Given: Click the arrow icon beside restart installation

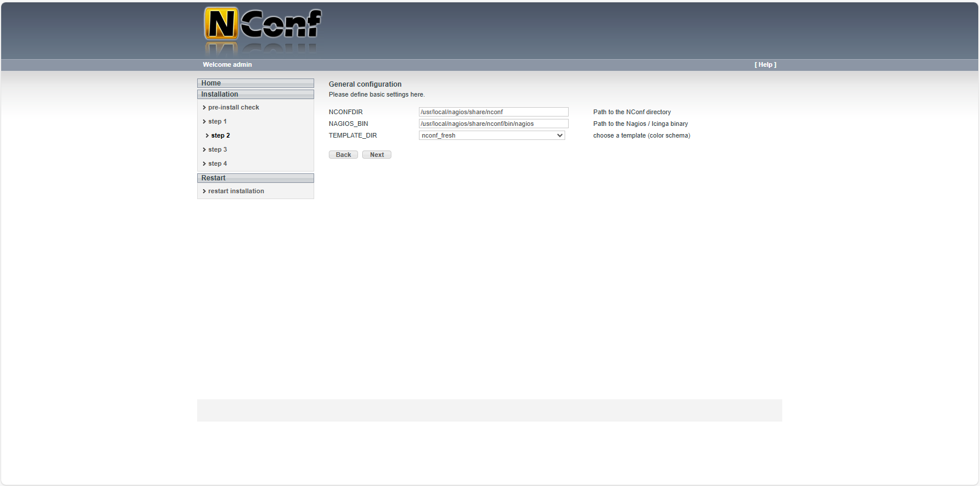Looking at the screenshot, I should point(204,191).
